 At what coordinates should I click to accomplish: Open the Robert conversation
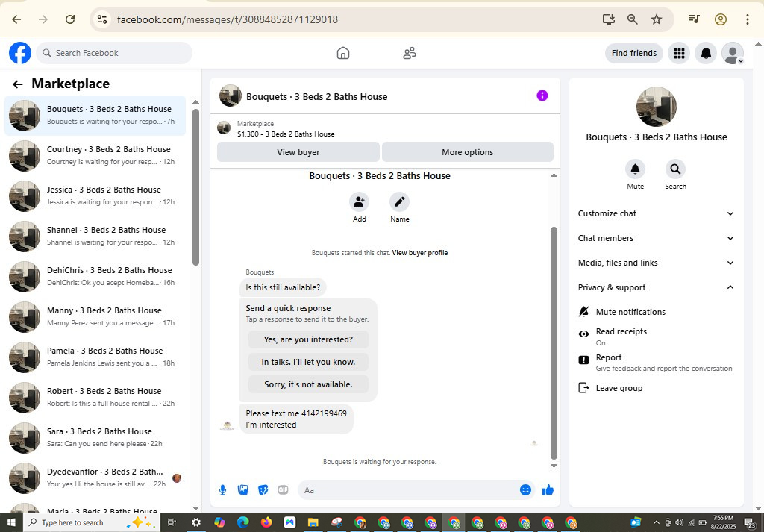(x=95, y=397)
